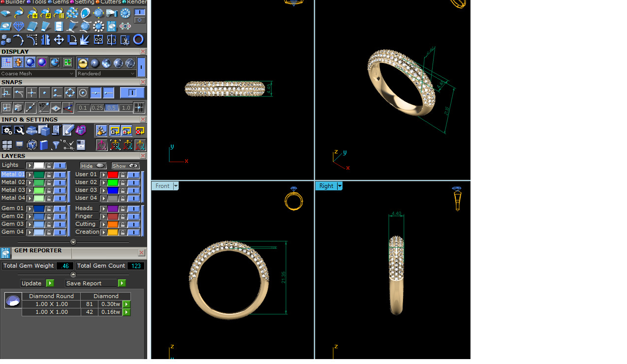
Task: Click the Gem Reporter panel icon
Action: tap(5, 253)
